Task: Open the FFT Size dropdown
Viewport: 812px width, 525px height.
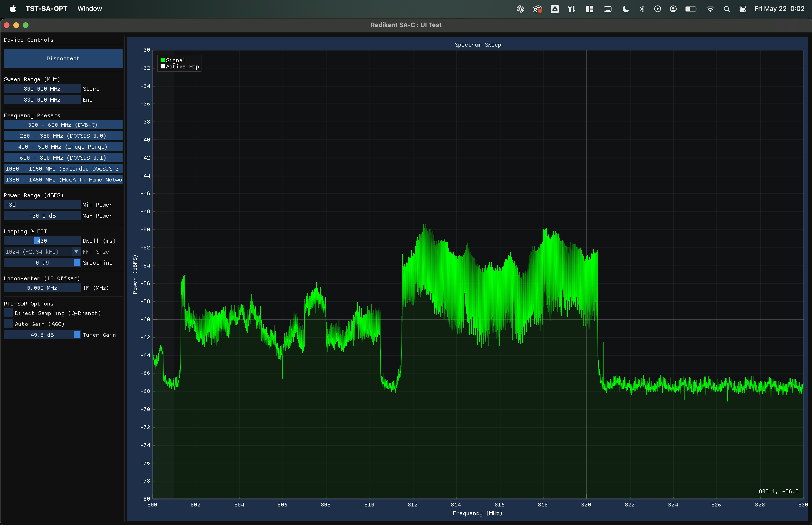Action: (x=42, y=252)
